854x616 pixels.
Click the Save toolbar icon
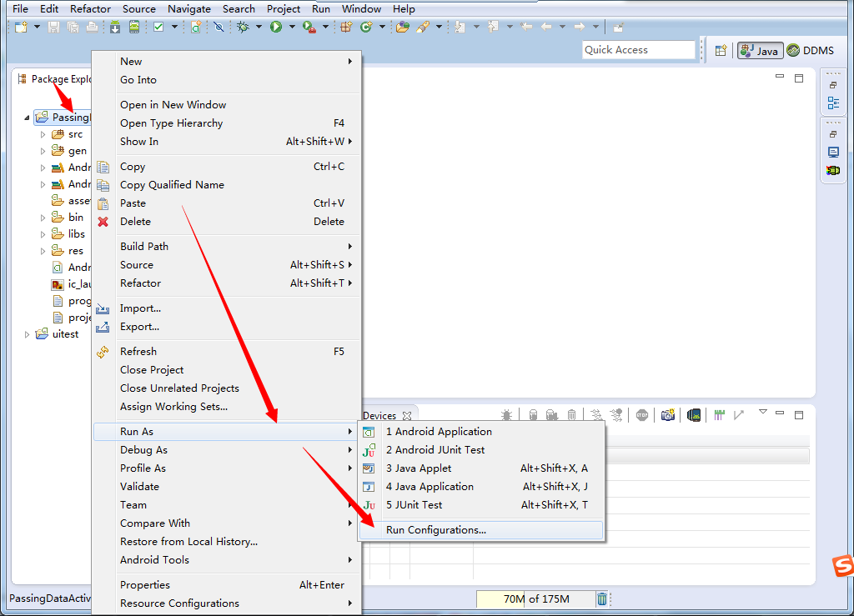tap(53, 27)
